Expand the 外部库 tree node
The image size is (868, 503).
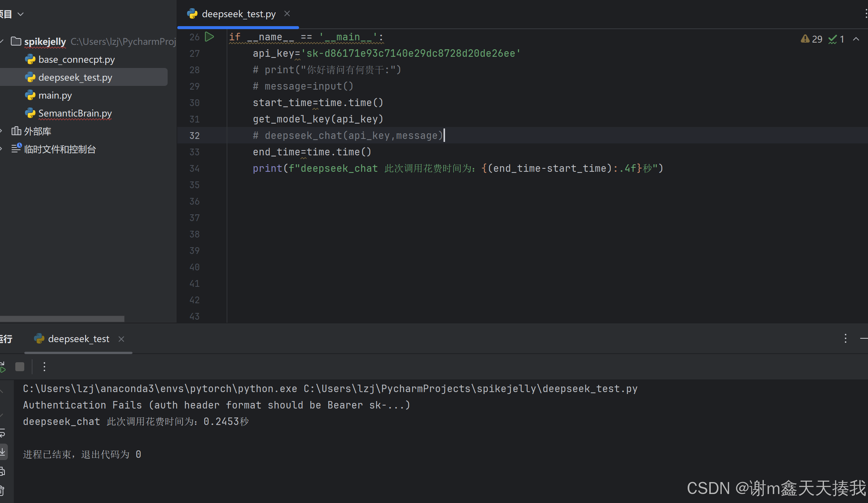[x=2, y=131]
